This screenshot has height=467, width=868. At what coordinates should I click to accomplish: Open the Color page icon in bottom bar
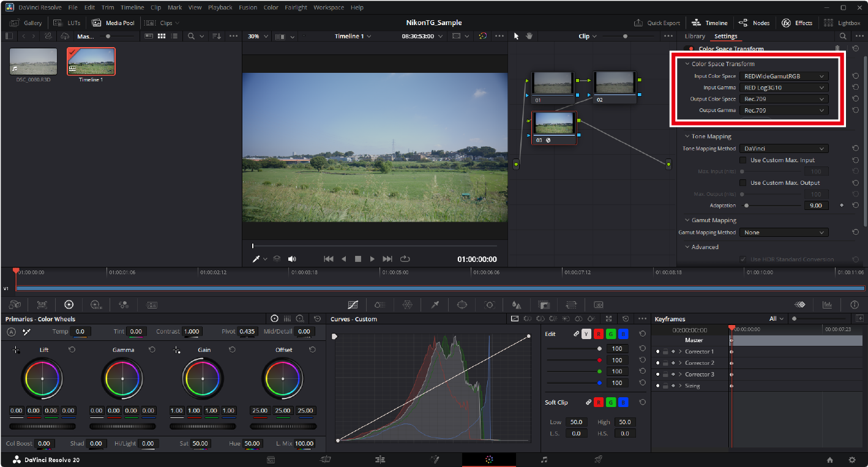tap(488, 460)
